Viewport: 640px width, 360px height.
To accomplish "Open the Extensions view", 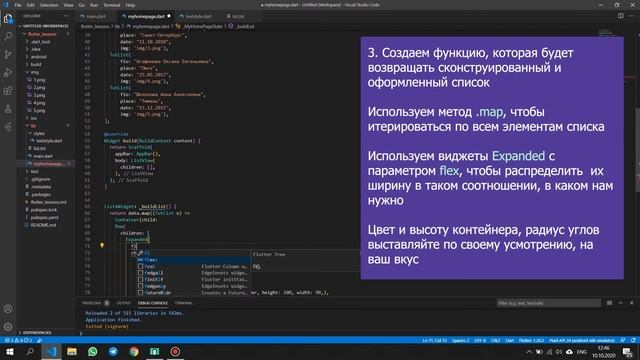I will [x=8, y=91].
